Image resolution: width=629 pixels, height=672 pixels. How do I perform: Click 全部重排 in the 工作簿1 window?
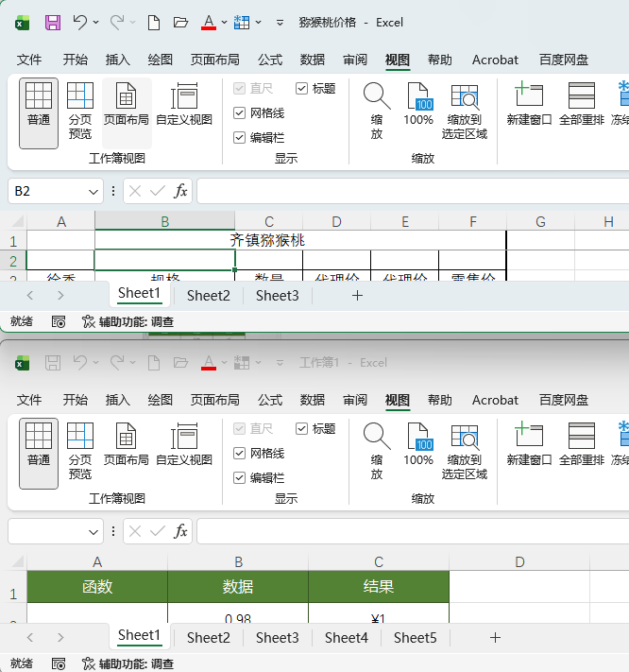coord(582,444)
